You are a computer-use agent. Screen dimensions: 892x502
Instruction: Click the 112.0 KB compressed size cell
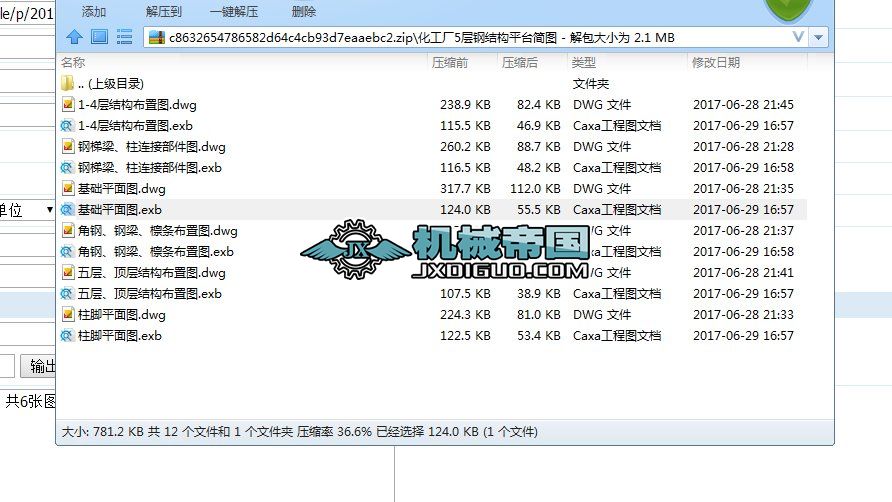pyautogui.click(x=535, y=188)
